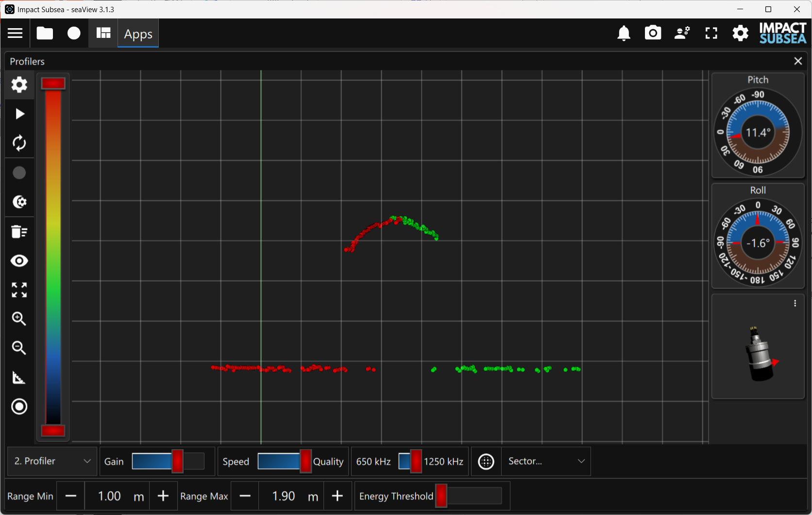This screenshot has height=515, width=812.
Task: Take a screenshot with the camera icon
Action: 653,33
